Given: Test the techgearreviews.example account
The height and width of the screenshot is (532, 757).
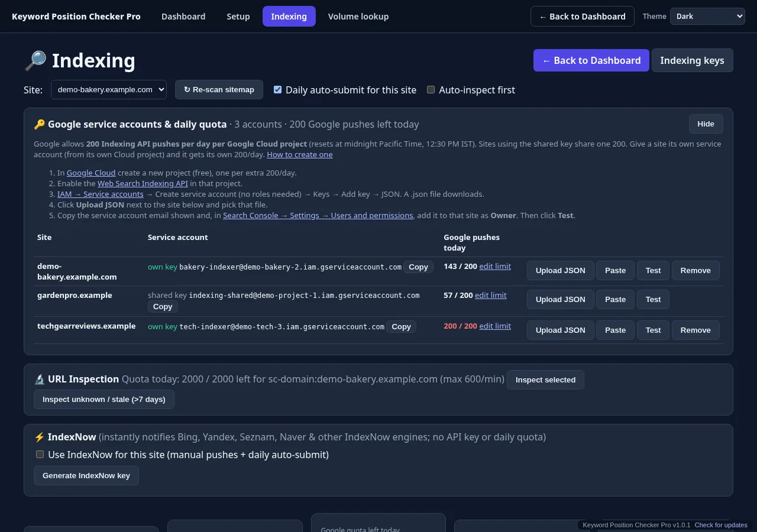Looking at the screenshot, I should [x=653, y=330].
